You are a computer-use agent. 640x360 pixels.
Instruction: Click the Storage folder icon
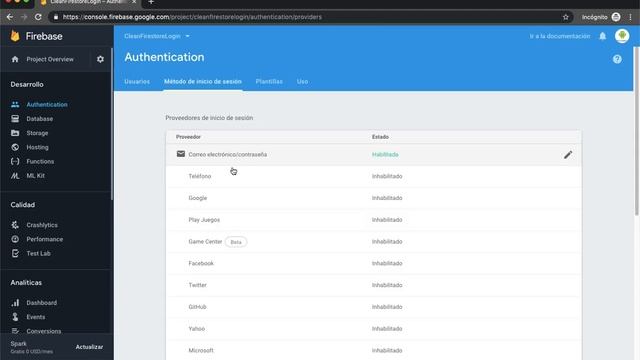pos(15,133)
